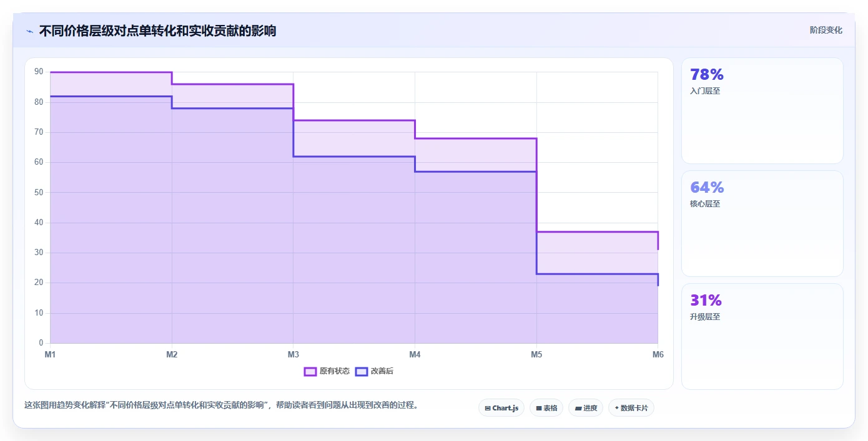Click the 50 y-axis tick label

click(x=39, y=193)
